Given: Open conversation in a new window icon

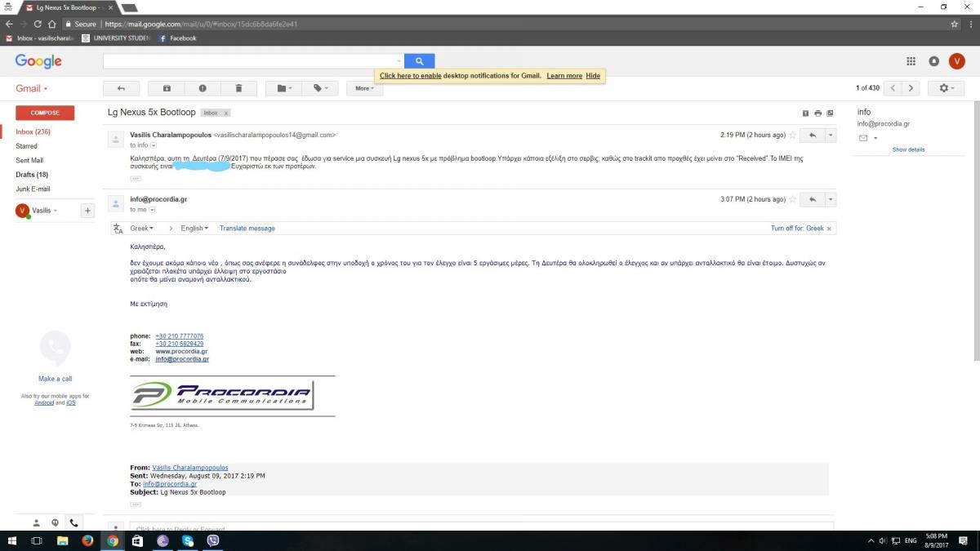Looking at the screenshot, I should (831, 113).
